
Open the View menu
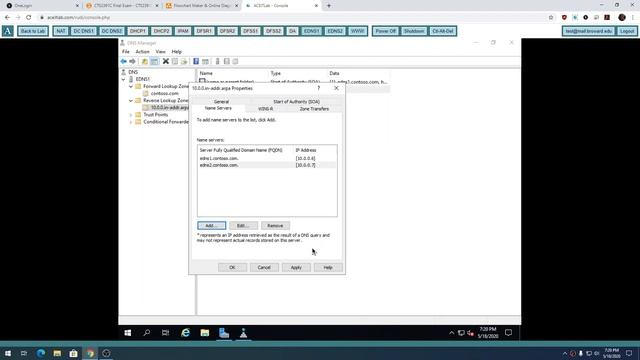point(160,52)
